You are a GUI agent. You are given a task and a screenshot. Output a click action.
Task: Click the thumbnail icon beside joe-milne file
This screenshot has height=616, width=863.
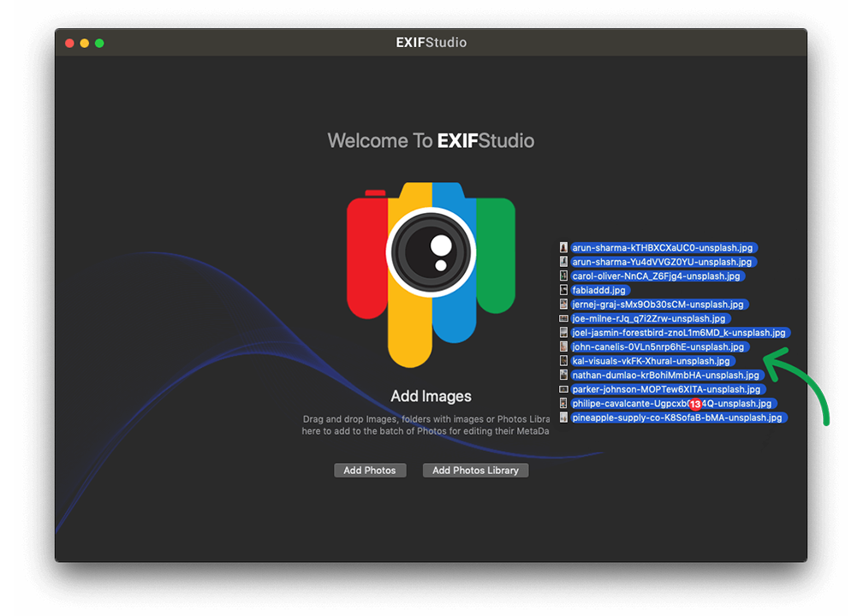pyautogui.click(x=563, y=318)
